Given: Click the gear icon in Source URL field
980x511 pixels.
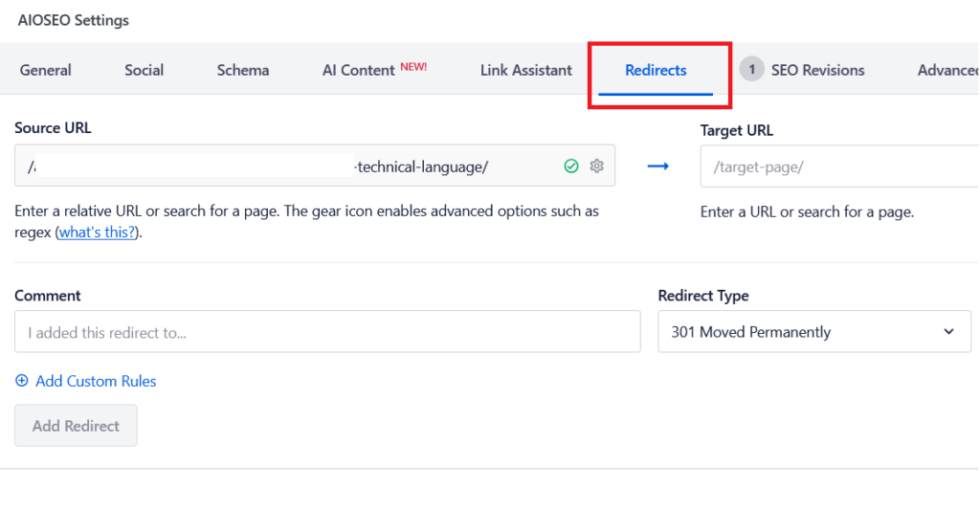Looking at the screenshot, I should 597,166.
